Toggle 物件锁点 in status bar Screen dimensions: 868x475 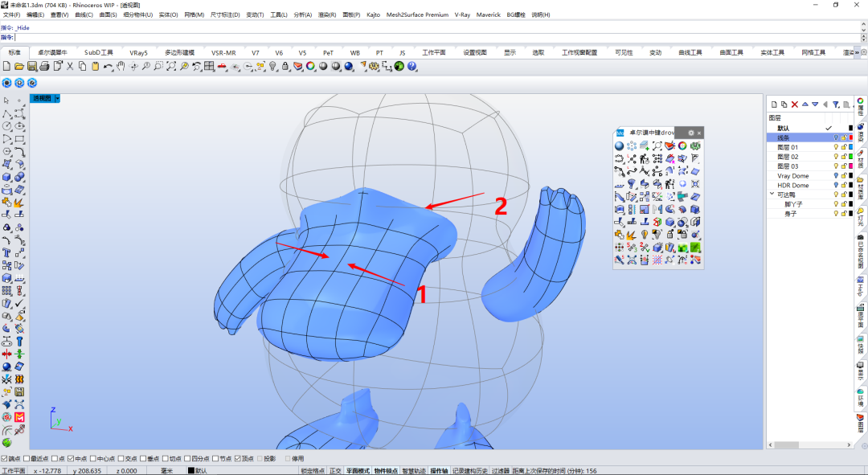[386, 470]
